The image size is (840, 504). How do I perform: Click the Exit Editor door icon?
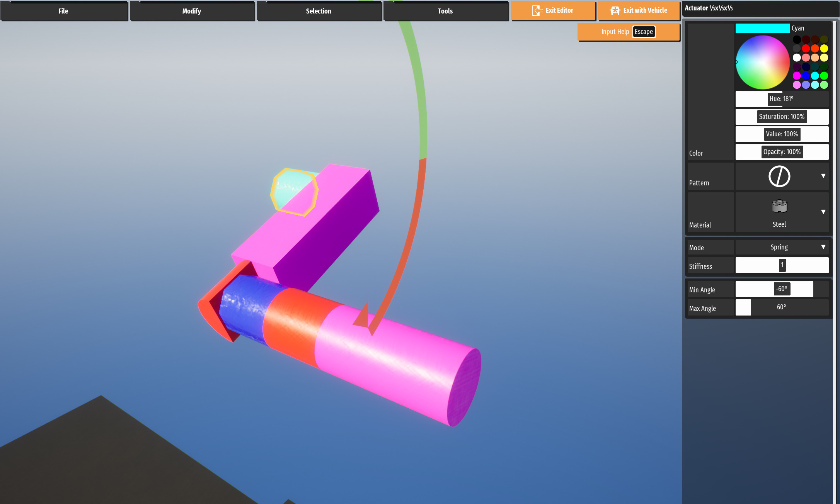[x=537, y=10]
